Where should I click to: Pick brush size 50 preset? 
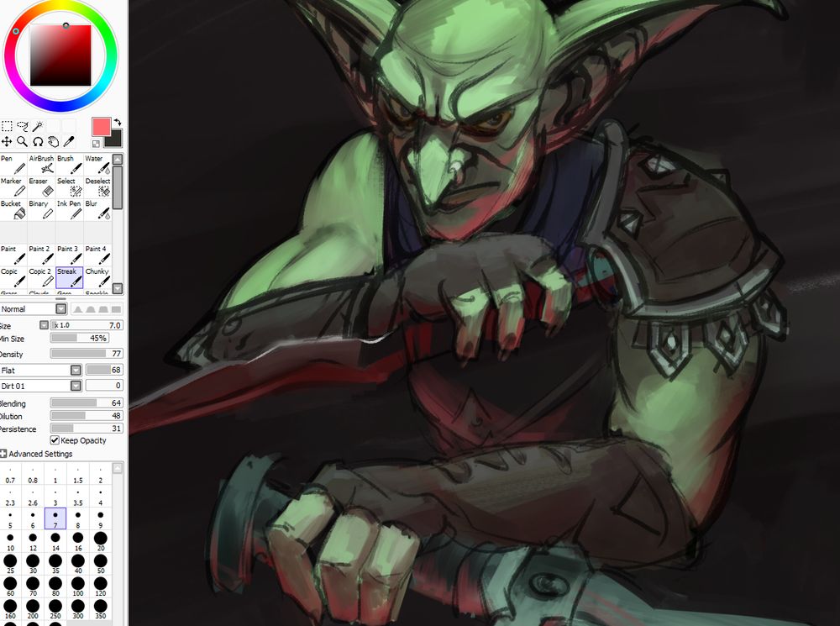(100, 564)
